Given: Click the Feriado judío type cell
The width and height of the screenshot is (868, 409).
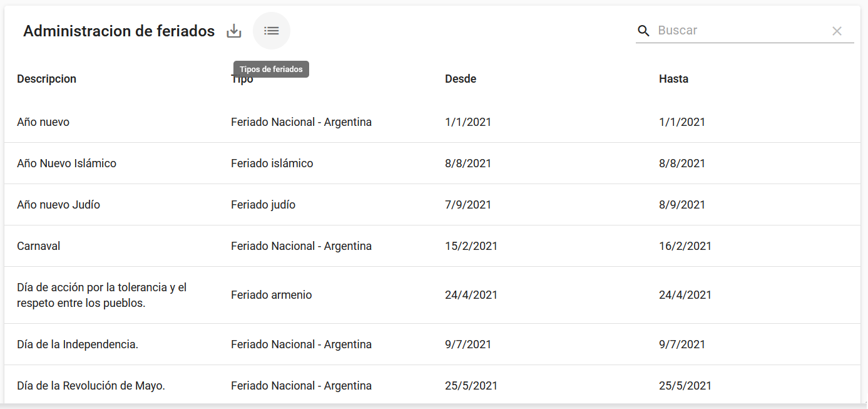Looking at the screenshot, I should [x=263, y=205].
